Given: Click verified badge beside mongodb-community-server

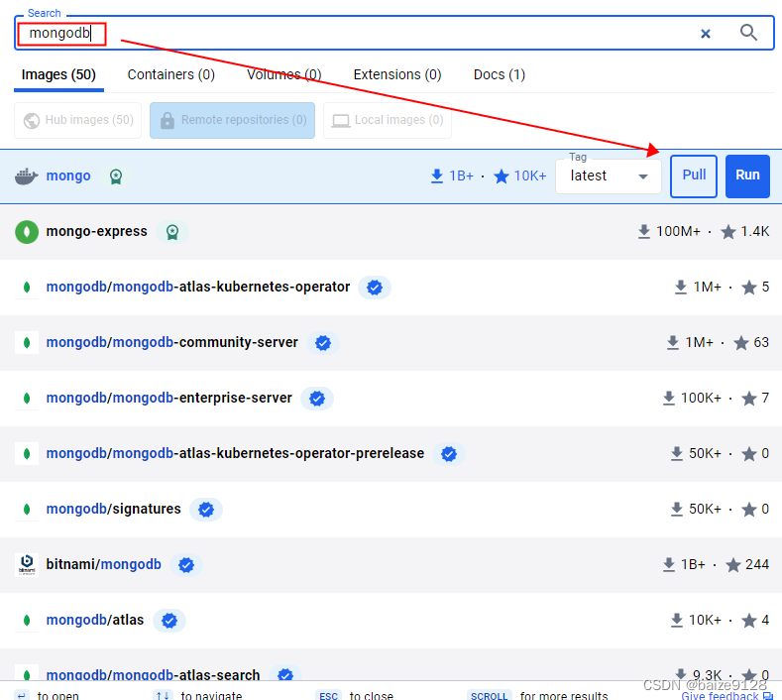Looking at the screenshot, I should [x=323, y=343].
